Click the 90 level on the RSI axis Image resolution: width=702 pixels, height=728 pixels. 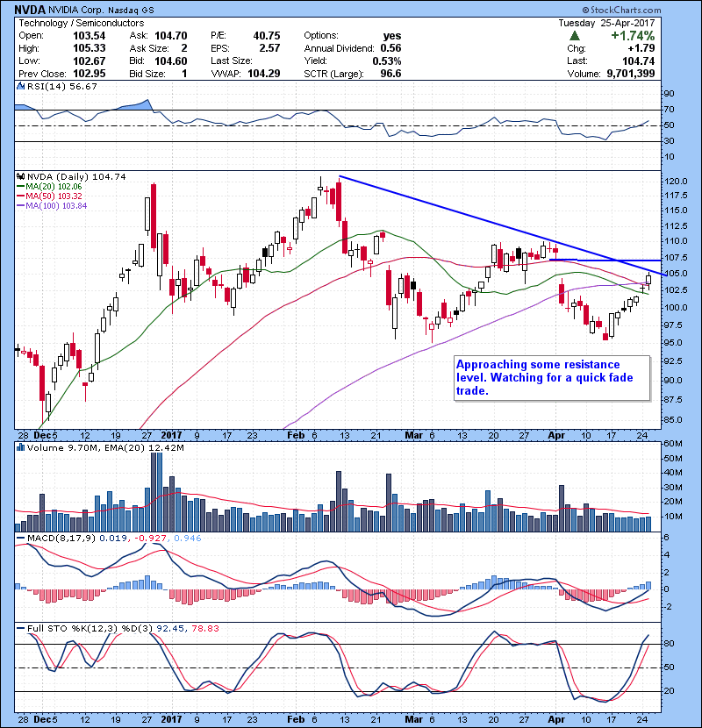tap(670, 94)
